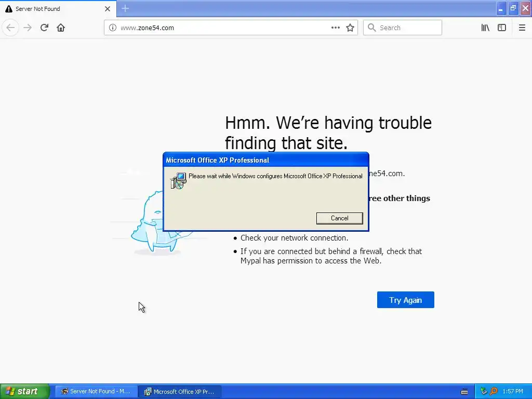This screenshot has height=399, width=532.
Task: Go back using the browser back arrow
Action: click(10, 28)
